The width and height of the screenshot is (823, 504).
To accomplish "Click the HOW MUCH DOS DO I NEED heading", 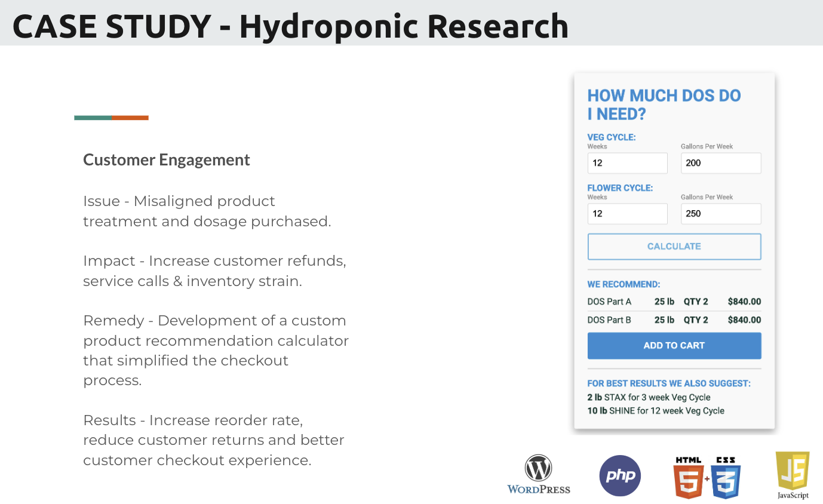I will (664, 105).
